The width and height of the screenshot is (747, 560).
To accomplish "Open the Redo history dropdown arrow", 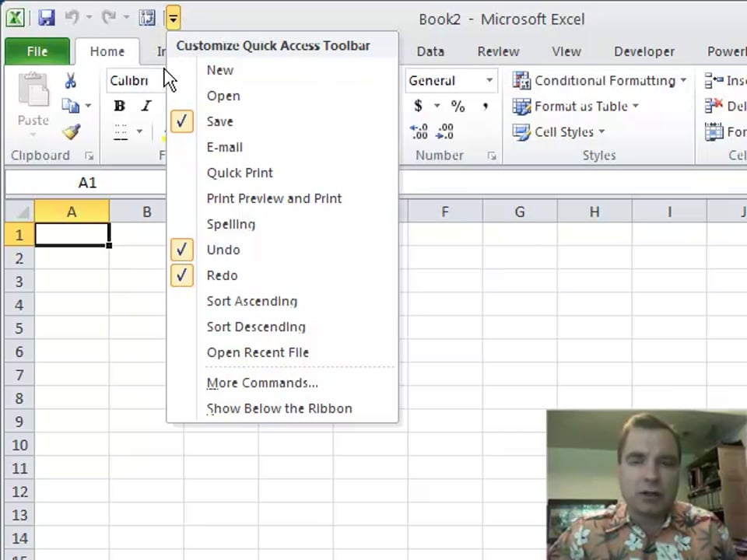I will (126, 18).
